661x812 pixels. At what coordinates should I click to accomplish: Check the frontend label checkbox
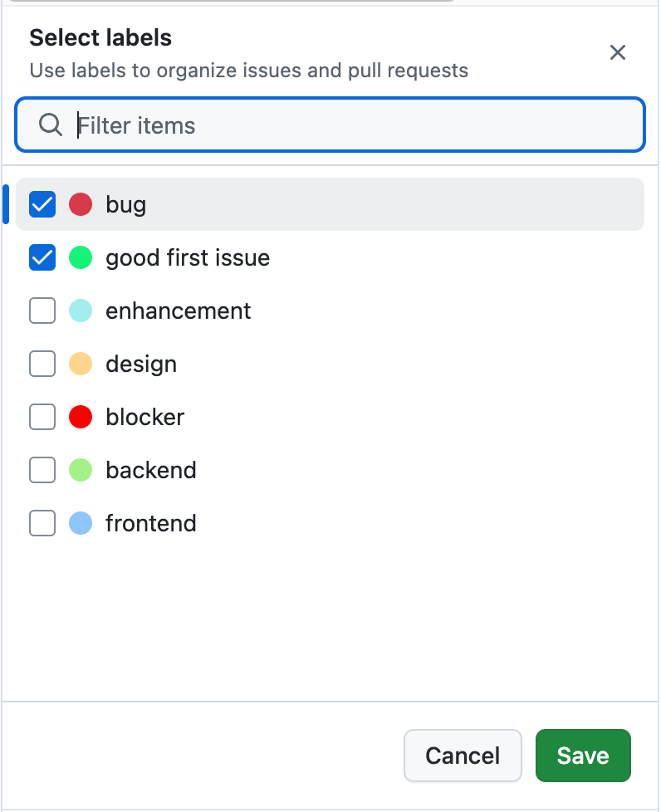42,523
